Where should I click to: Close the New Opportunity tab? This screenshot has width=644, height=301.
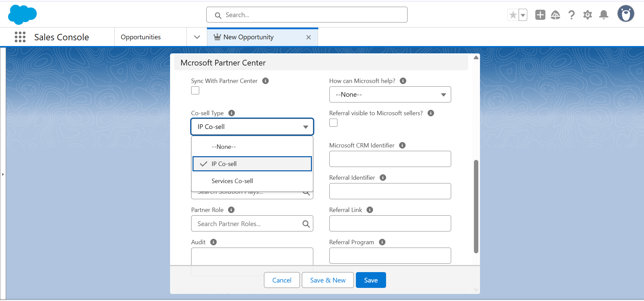pyautogui.click(x=309, y=37)
